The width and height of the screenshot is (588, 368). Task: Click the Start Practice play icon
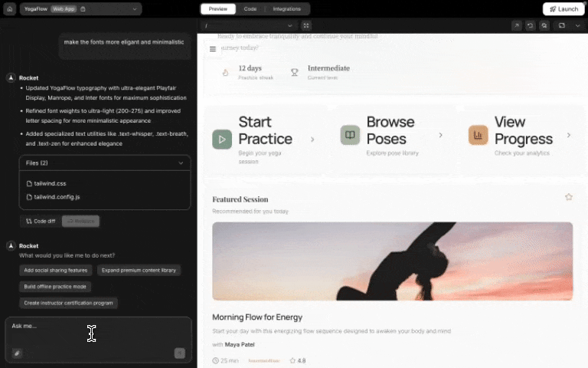click(x=222, y=139)
